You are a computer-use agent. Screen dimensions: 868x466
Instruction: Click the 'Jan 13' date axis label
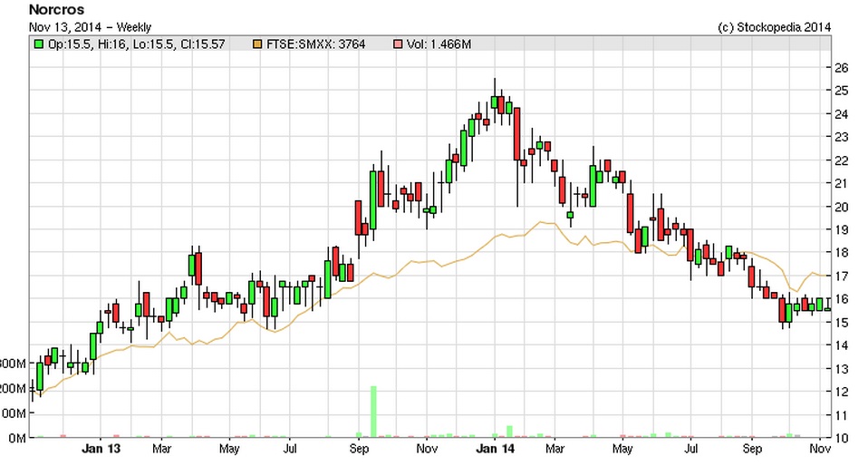click(101, 449)
